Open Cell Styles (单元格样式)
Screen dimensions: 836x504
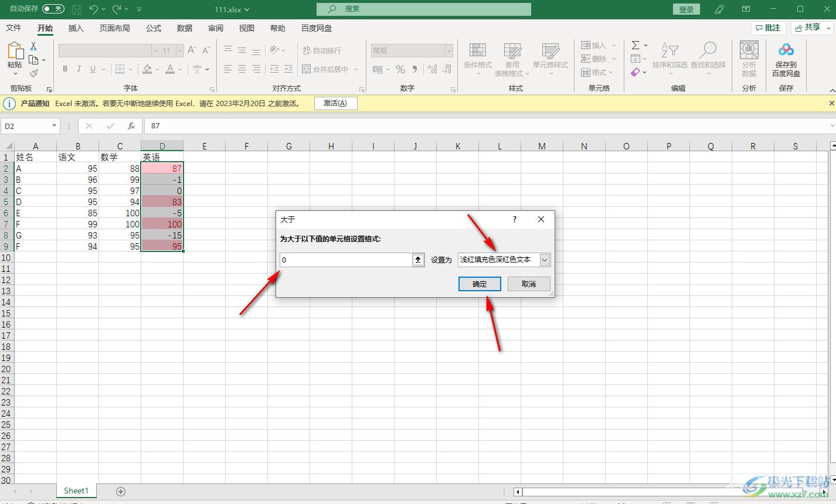click(x=550, y=59)
